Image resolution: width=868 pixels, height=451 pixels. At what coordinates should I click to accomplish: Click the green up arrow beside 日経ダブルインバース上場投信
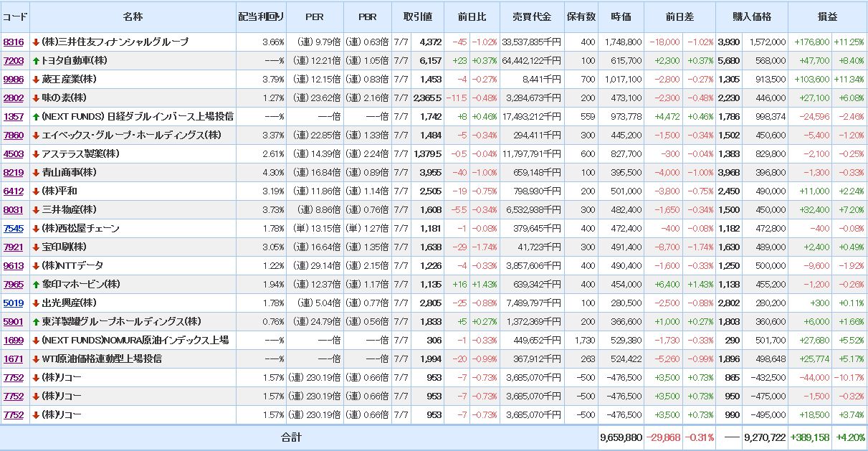[x=36, y=117]
